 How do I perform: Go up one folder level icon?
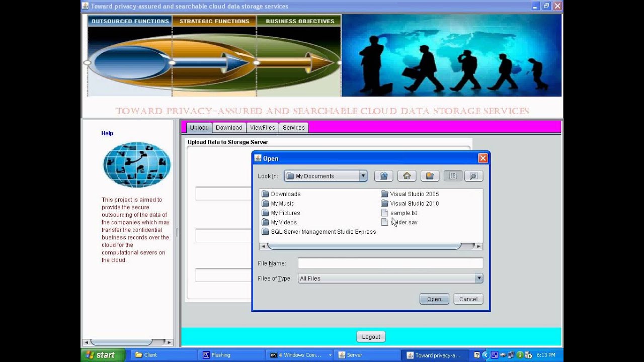(383, 176)
